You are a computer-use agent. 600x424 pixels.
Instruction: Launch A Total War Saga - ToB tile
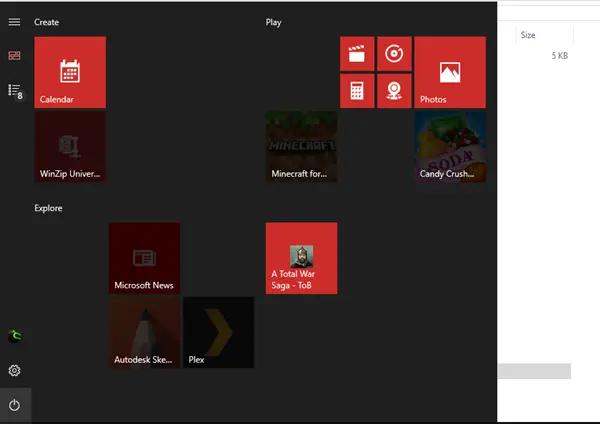click(302, 258)
